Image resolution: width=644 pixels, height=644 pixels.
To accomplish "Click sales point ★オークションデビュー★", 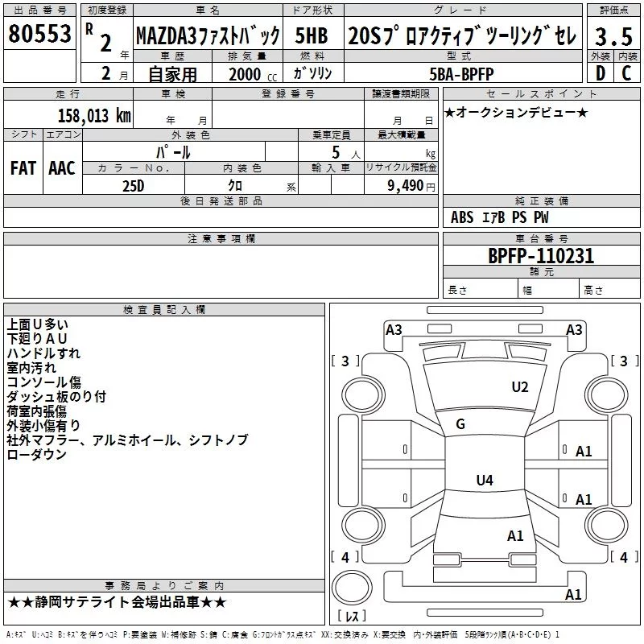I will (x=516, y=112).
